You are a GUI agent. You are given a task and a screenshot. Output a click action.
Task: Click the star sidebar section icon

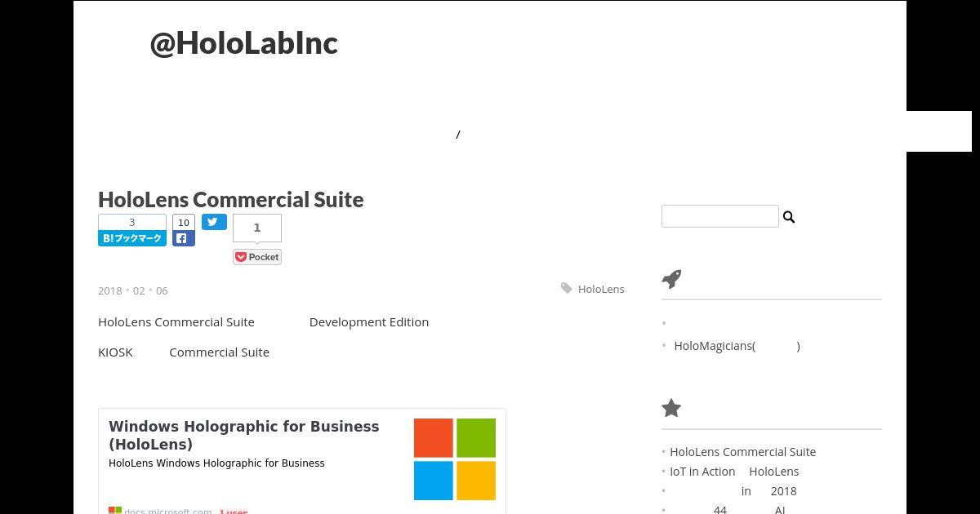pyautogui.click(x=671, y=408)
